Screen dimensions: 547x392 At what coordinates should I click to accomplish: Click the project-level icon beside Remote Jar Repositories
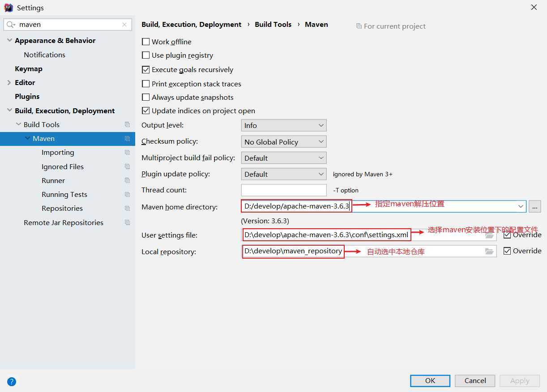[127, 222]
